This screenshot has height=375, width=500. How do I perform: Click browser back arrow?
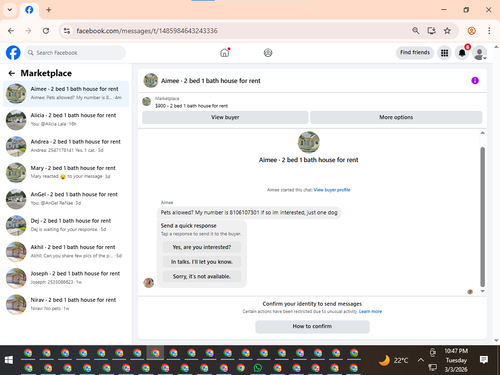(x=11, y=31)
